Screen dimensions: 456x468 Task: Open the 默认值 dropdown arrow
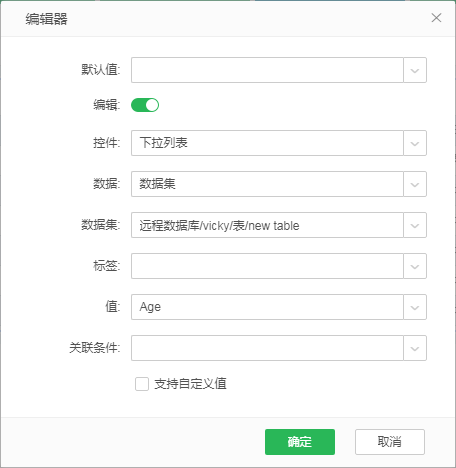point(415,70)
